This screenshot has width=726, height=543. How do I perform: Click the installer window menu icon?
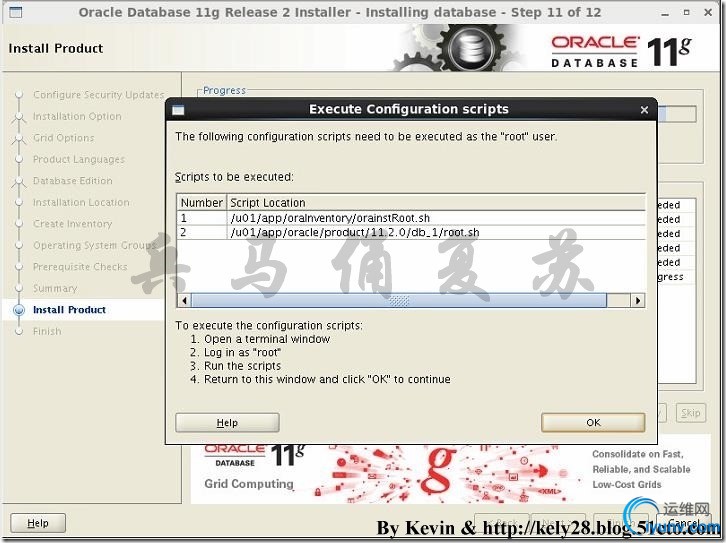click(16, 12)
